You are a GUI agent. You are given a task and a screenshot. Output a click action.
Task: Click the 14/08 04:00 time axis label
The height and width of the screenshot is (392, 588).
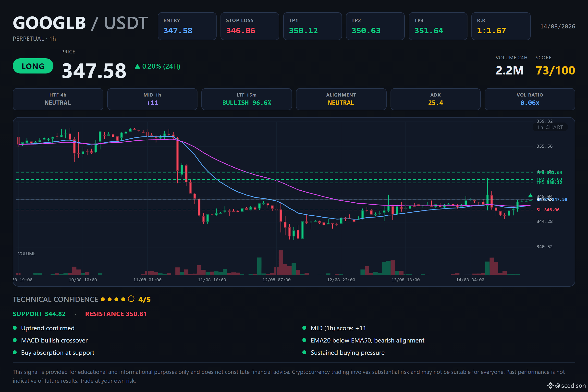pyautogui.click(x=470, y=280)
